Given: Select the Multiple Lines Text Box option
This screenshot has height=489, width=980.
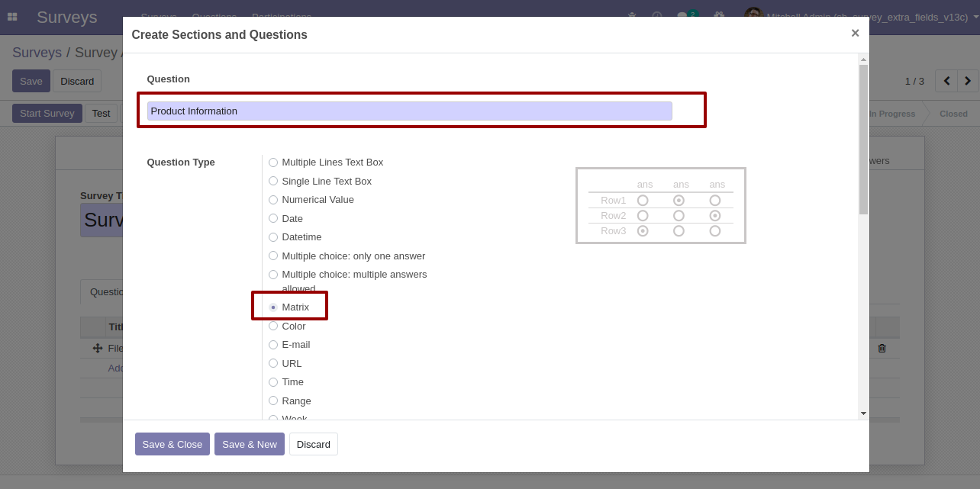Looking at the screenshot, I should 273,162.
